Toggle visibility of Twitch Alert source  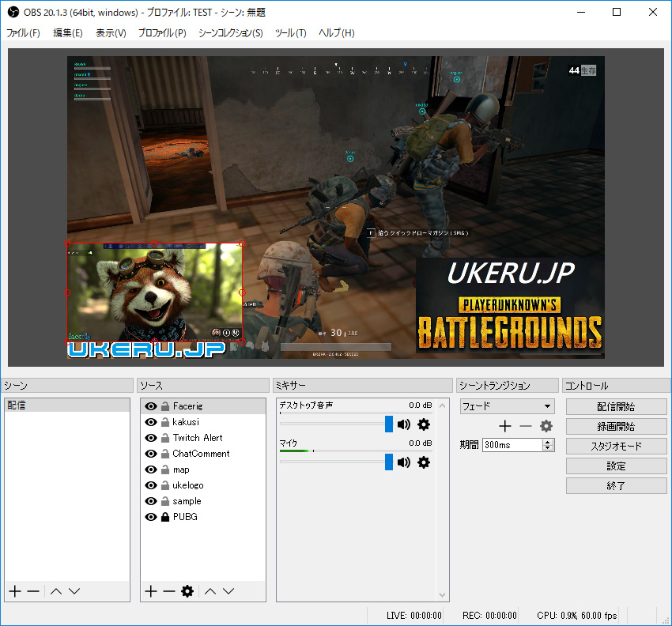point(151,438)
